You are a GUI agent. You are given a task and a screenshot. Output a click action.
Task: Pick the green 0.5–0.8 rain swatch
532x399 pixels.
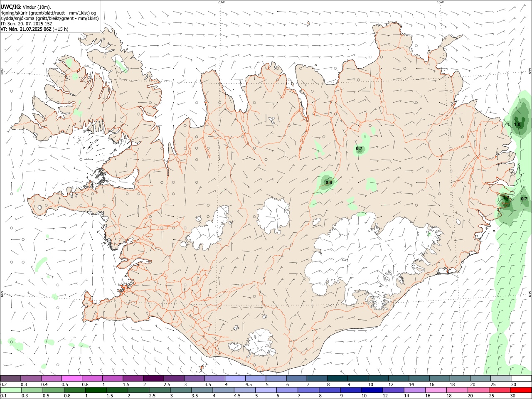pyautogui.click(x=54, y=390)
